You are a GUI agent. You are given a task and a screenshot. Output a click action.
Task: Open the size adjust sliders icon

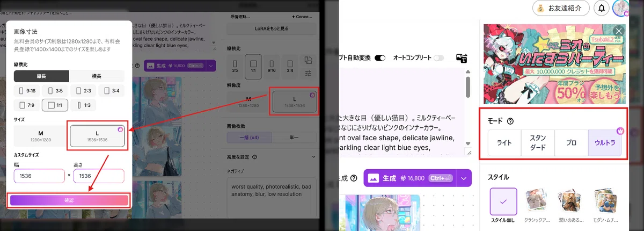pyautogui.click(x=308, y=73)
